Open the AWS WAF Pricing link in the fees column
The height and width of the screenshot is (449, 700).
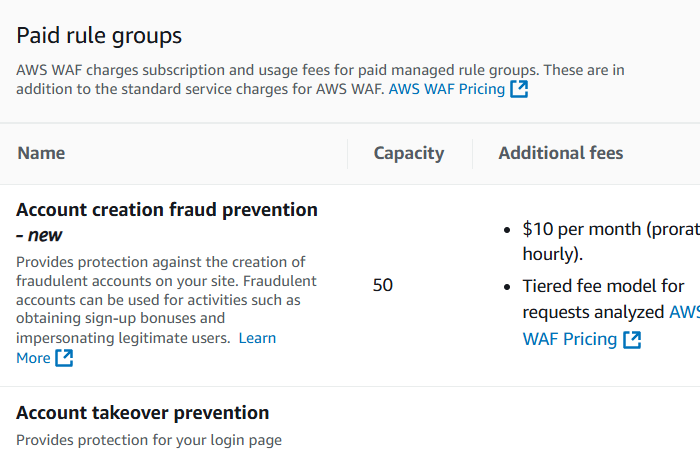click(x=569, y=340)
